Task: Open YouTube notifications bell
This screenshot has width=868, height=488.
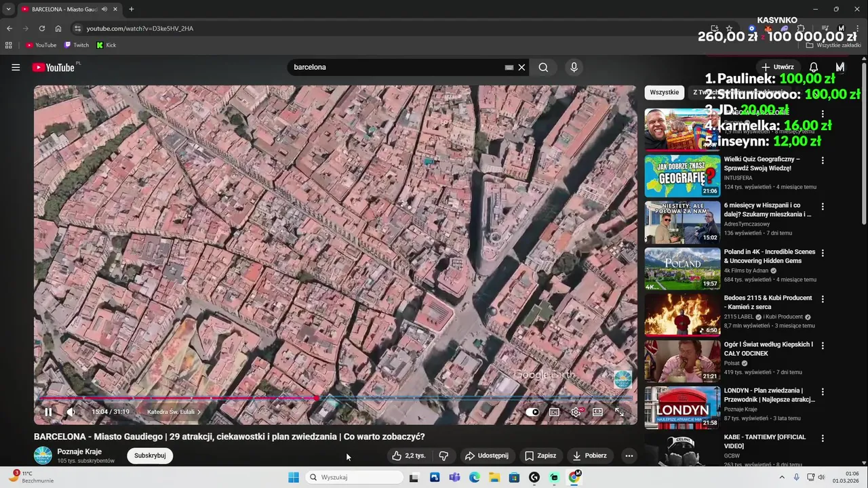Action: tap(814, 67)
